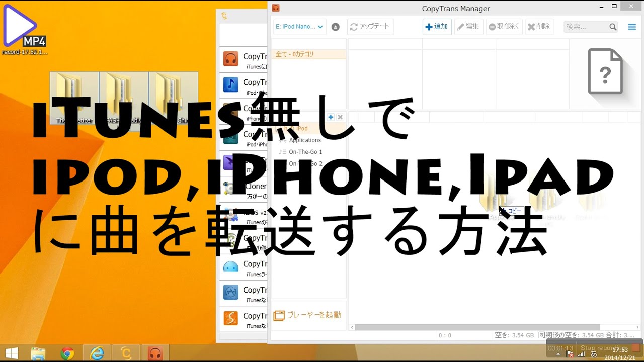Open the Cloner entry in control center

click(x=244, y=190)
